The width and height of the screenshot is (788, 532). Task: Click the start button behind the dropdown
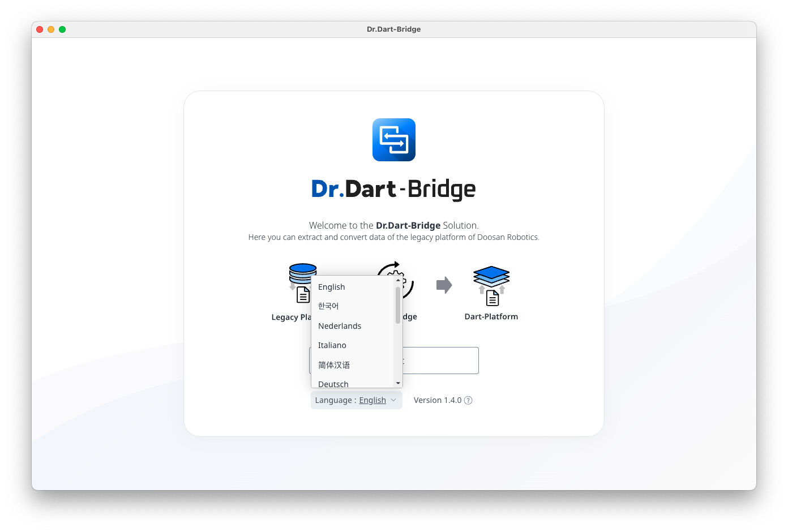pyautogui.click(x=440, y=361)
